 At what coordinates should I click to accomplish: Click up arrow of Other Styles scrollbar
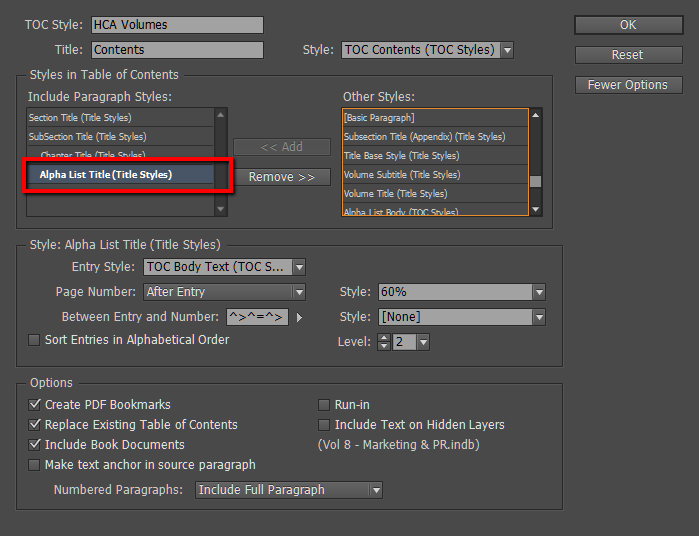point(536,115)
